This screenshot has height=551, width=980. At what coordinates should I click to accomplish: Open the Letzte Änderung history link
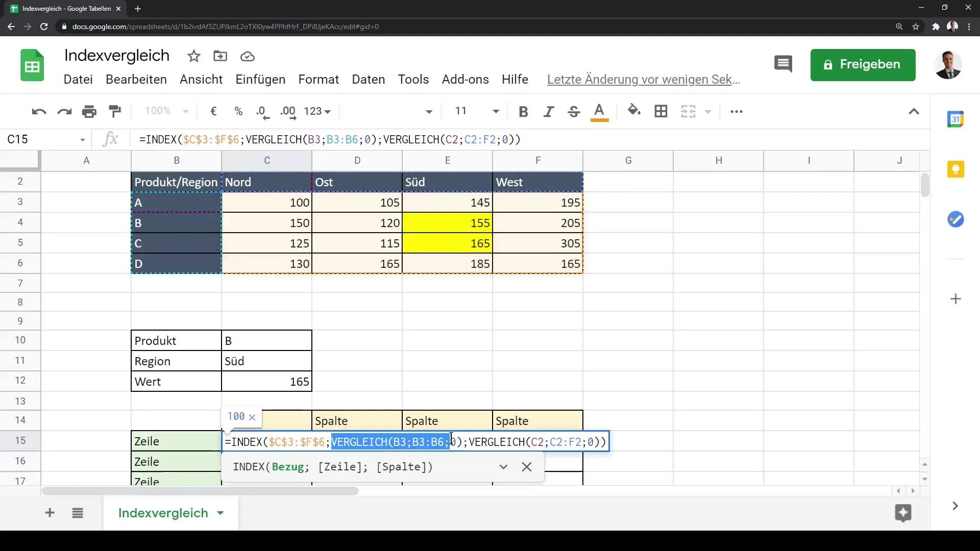click(643, 80)
